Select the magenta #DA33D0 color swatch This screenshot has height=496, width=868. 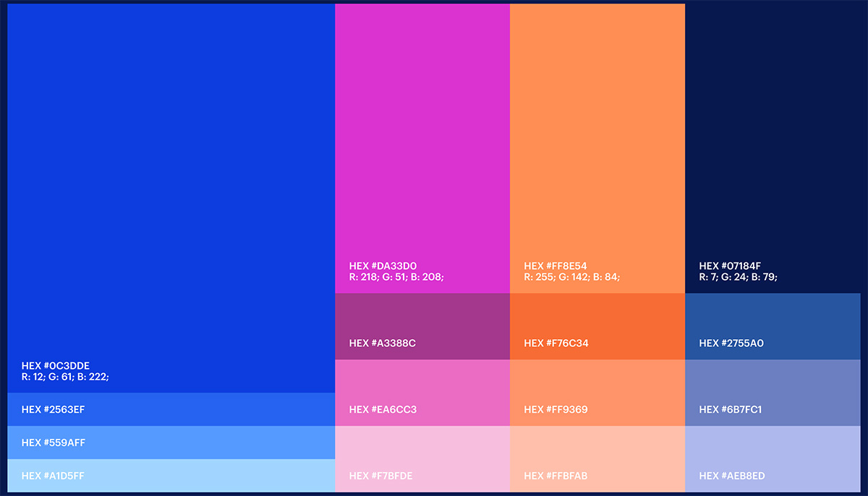[x=422, y=148]
